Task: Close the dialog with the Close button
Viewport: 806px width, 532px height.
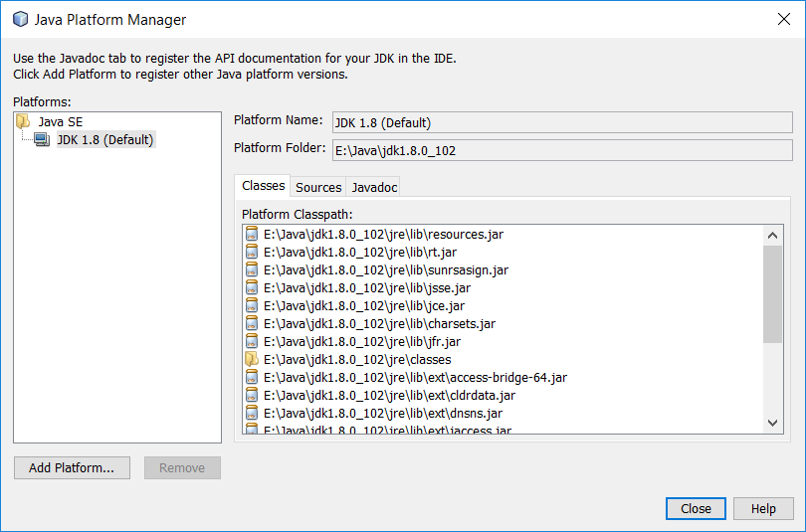Action: (696, 508)
